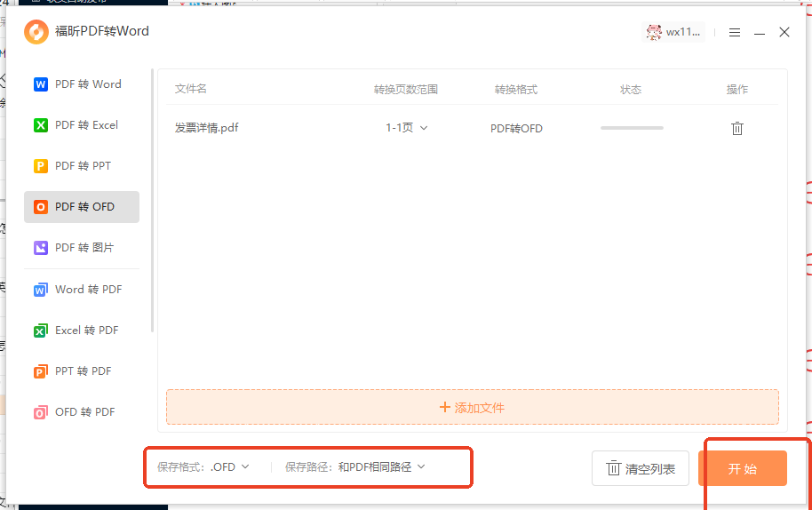Click the green X icon for PDF 转 Excel
The image size is (812, 510).
tap(40, 125)
